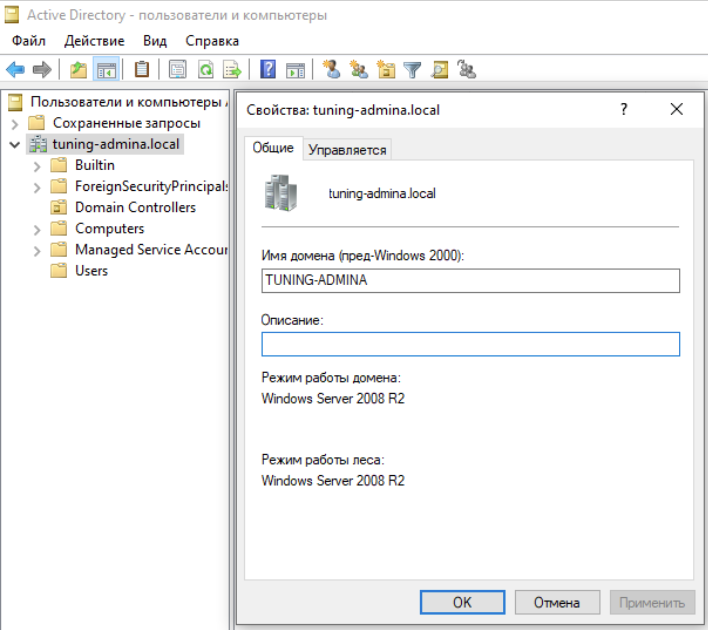The image size is (708, 630).
Task: Open the Вид menu
Action: 155,41
